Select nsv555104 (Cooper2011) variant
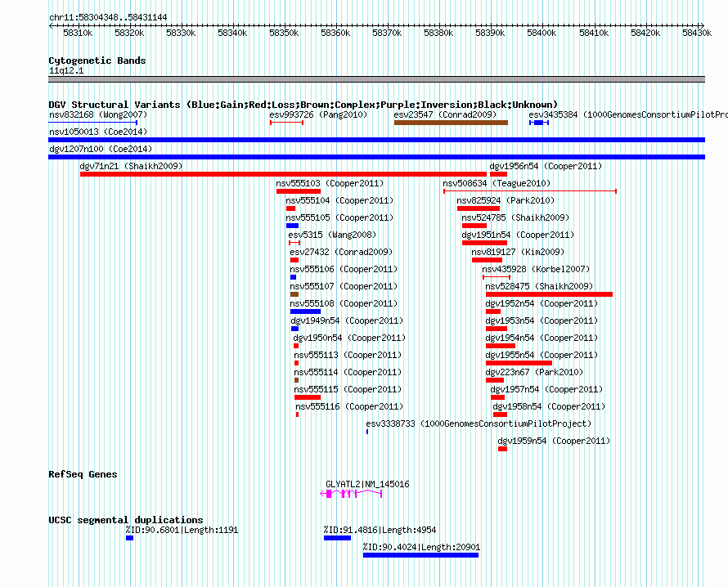This screenshot has height=587, width=728. click(x=290, y=208)
